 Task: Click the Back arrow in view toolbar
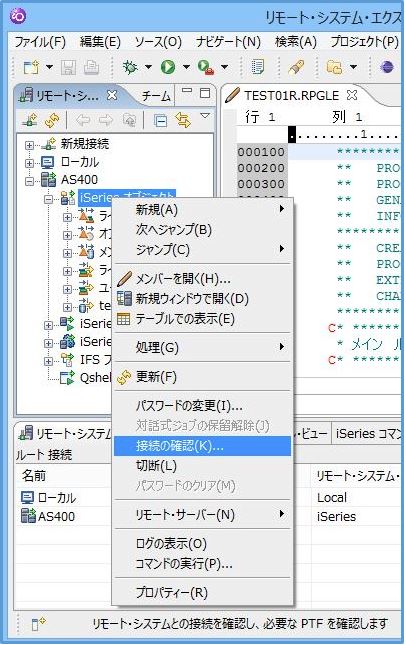[x=84, y=120]
